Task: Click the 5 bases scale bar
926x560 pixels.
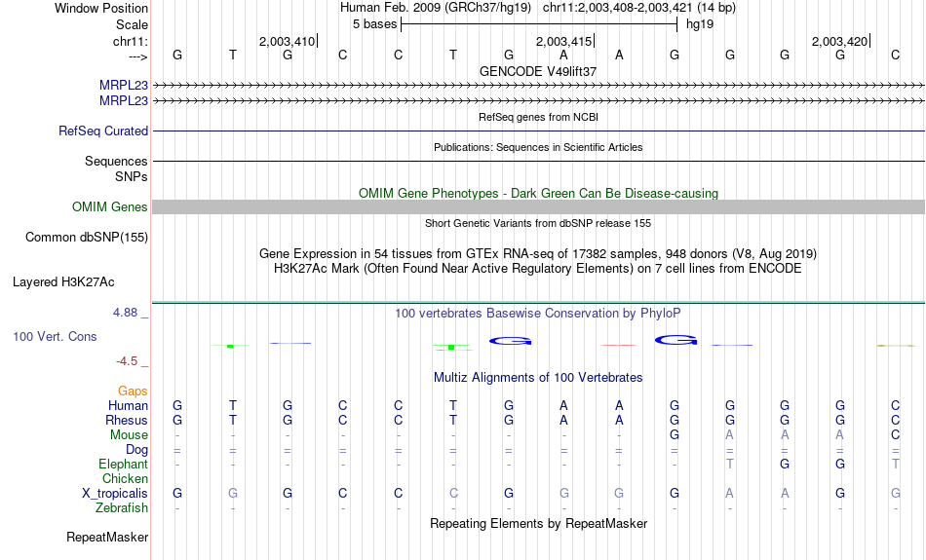Action: [539, 24]
